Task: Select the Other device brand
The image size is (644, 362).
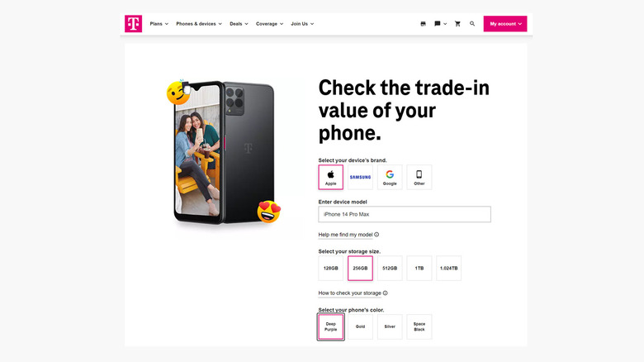Action: pos(419,177)
